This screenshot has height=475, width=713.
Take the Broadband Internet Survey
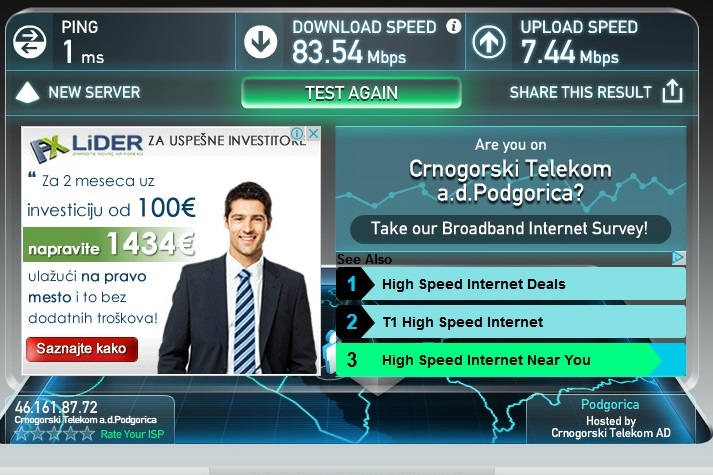pyautogui.click(x=510, y=229)
